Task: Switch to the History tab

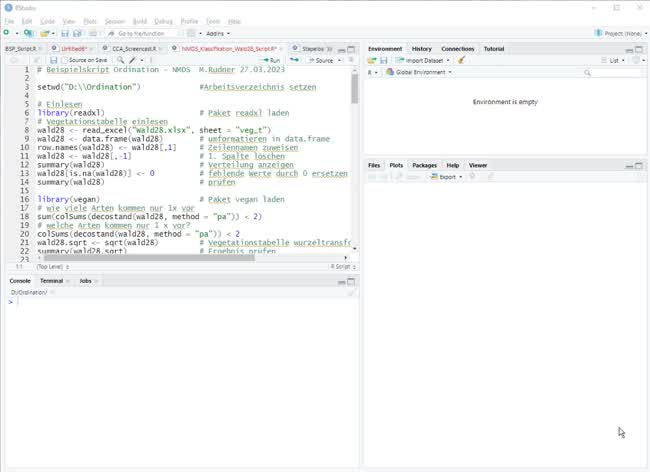Action: [x=422, y=49]
